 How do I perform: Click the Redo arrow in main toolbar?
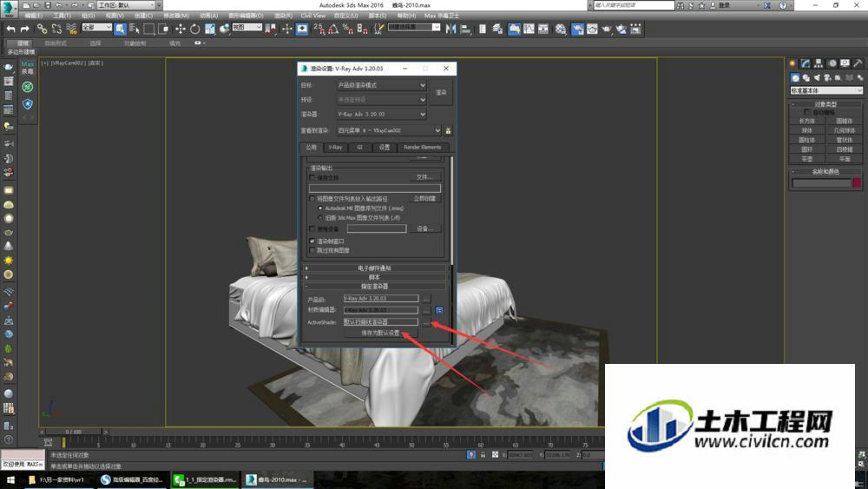tap(25, 29)
